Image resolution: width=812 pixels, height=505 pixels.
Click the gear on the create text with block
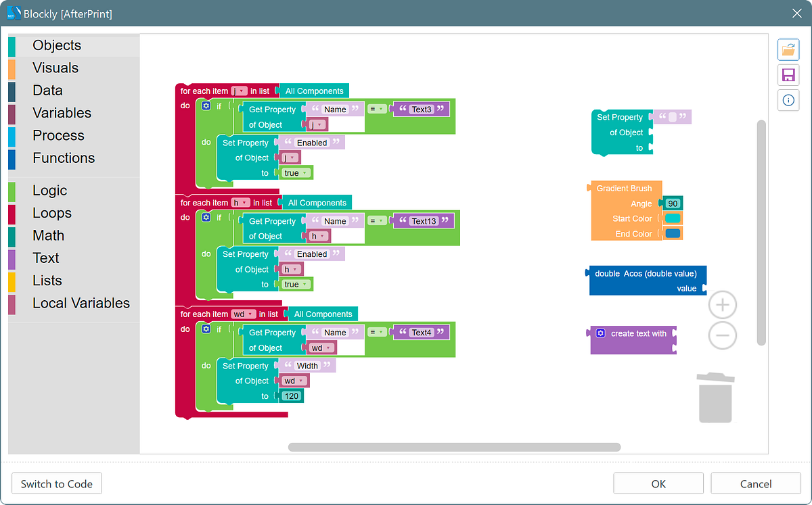tap(600, 333)
